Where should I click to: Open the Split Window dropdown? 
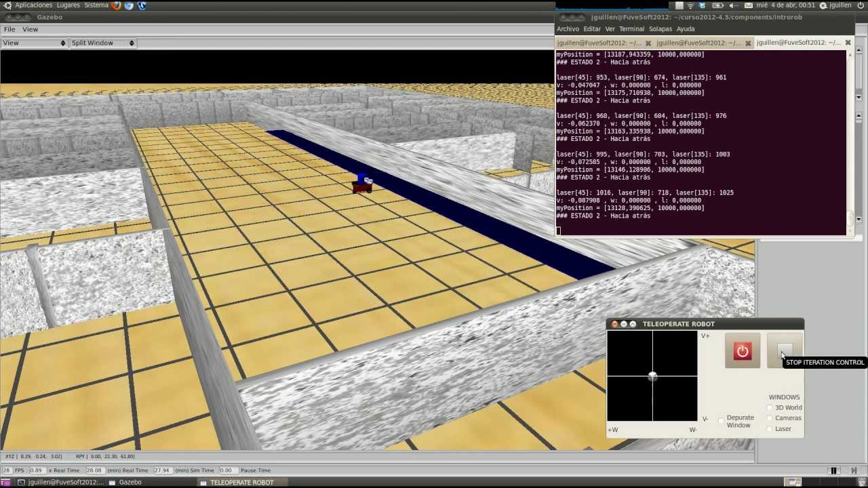tap(102, 43)
